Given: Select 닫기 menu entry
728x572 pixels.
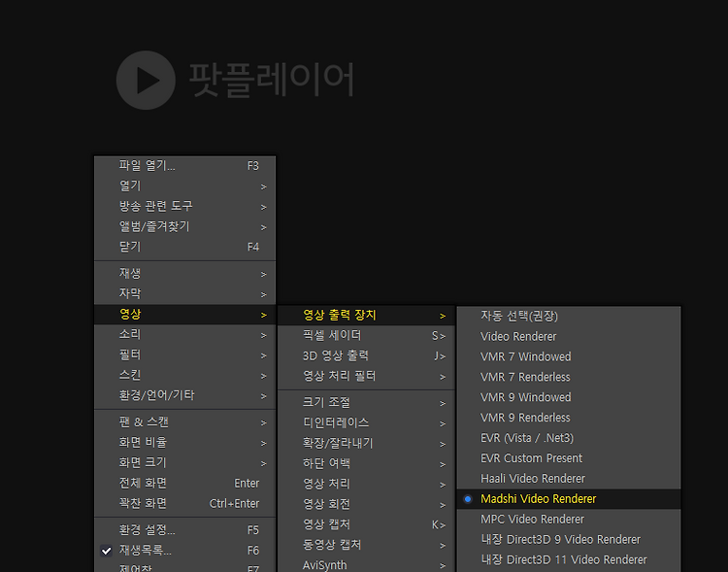Looking at the screenshot, I should click(x=184, y=248).
